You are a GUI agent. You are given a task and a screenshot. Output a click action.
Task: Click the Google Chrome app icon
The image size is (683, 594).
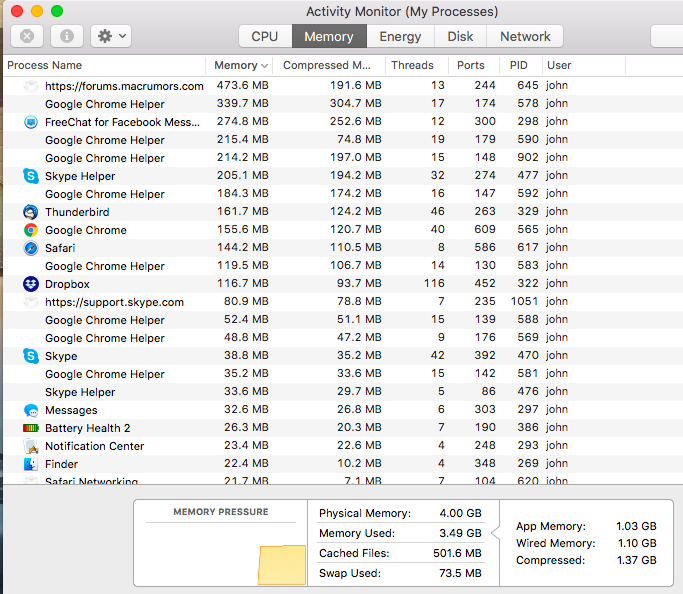pyautogui.click(x=30, y=230)
